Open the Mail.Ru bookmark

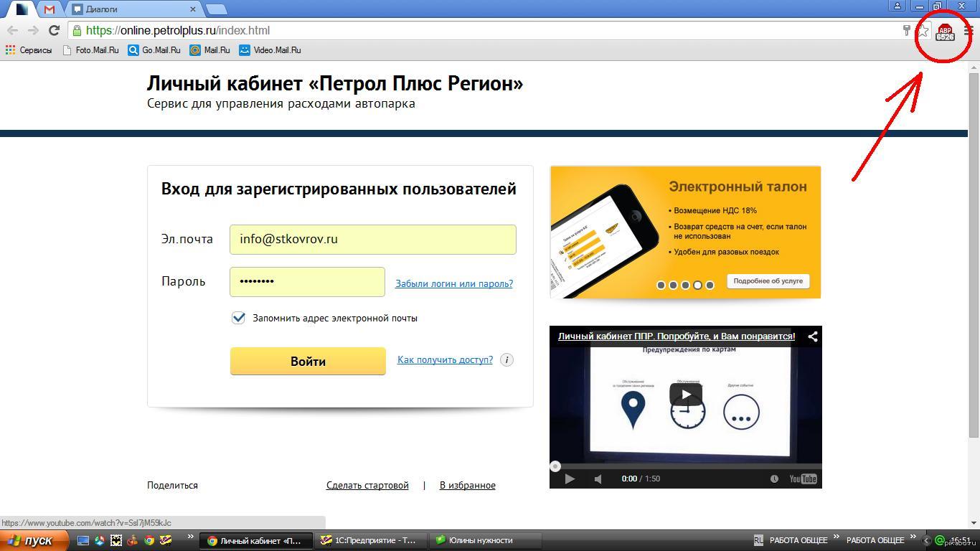(x=210, y=50)
